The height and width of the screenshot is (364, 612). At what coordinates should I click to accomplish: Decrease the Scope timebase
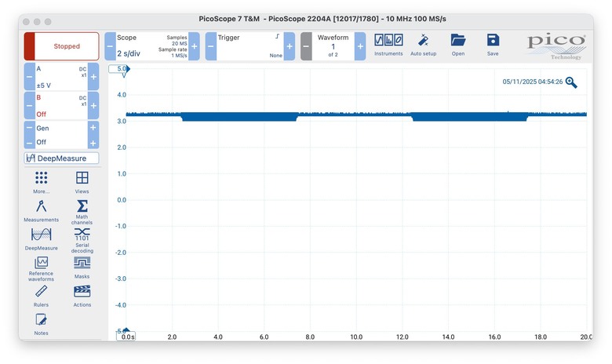tap(110, 46)
